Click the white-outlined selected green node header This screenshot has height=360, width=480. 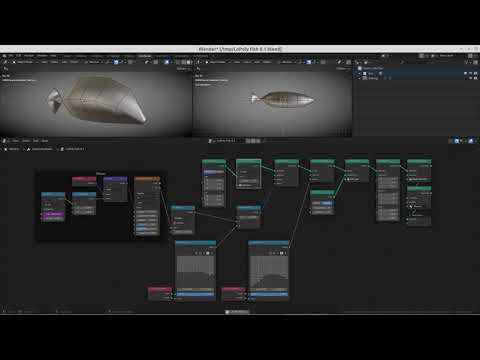tap(249, 162)
